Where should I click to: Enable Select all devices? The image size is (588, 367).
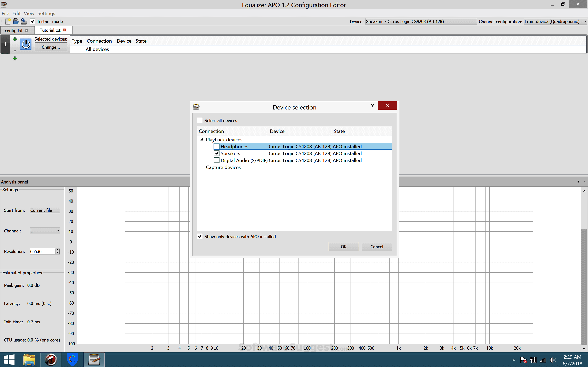pos(199,120)
